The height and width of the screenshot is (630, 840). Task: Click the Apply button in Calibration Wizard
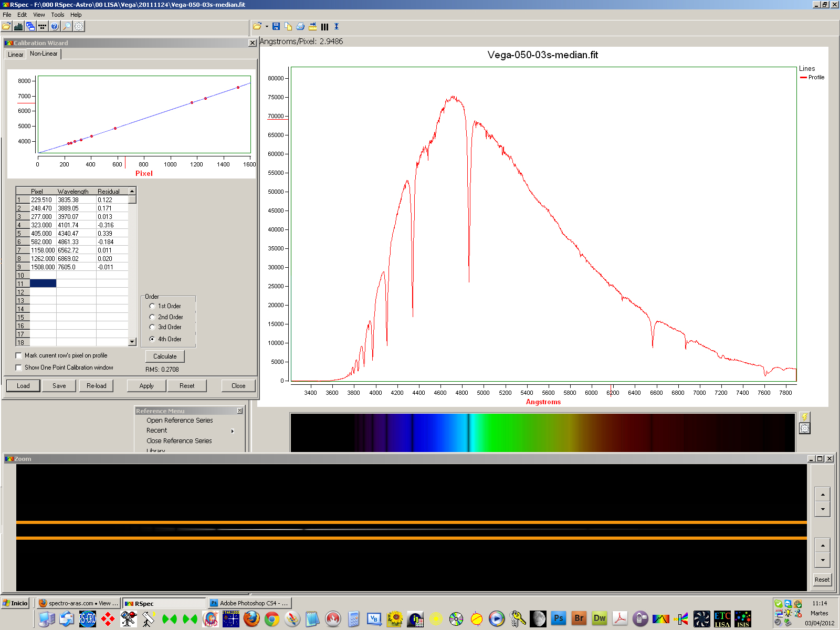coord(146,386)
